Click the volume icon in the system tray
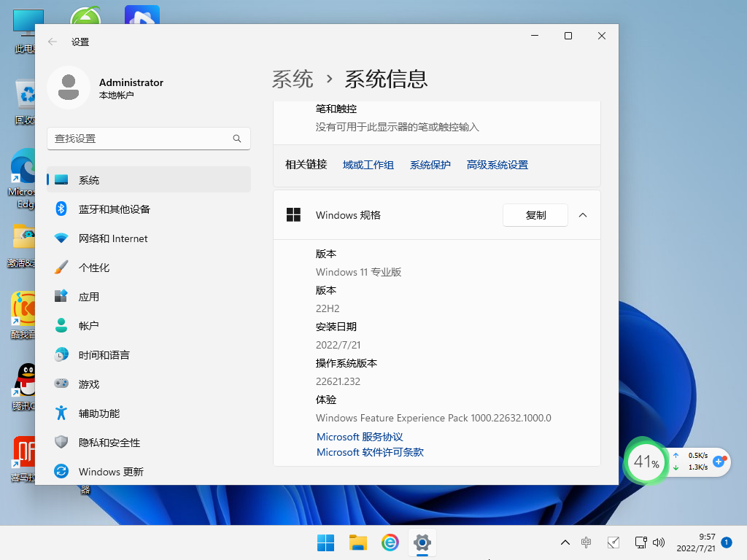The height and width of the screenshot is (560, 747). click(659, 542)
